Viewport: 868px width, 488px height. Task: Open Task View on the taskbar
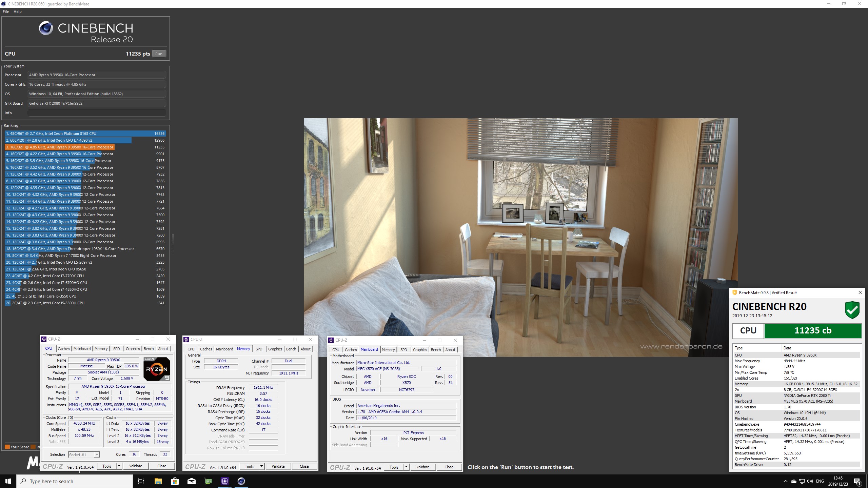pyautogui.click(x=141, y=481)
